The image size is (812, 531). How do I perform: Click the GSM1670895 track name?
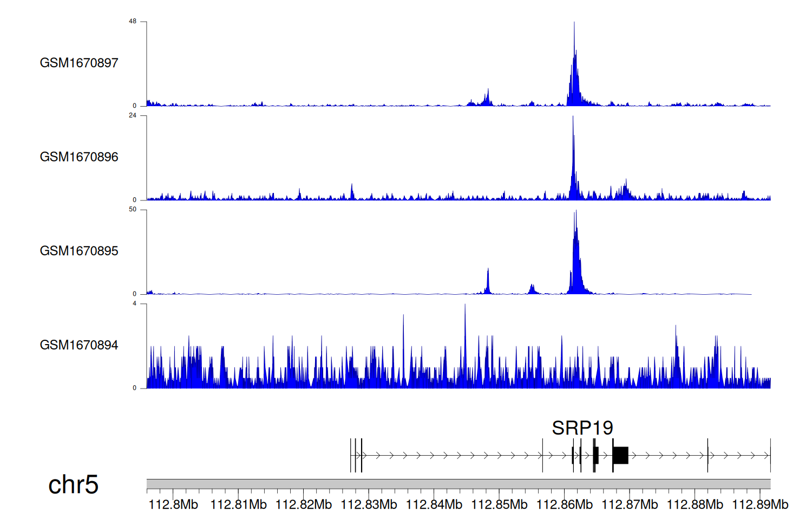pos(79,251)
